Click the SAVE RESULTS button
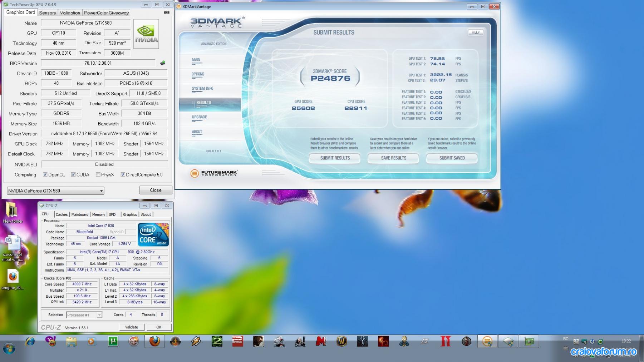Image resolution: width=644 pixels, height=362 pixels. 393,158
